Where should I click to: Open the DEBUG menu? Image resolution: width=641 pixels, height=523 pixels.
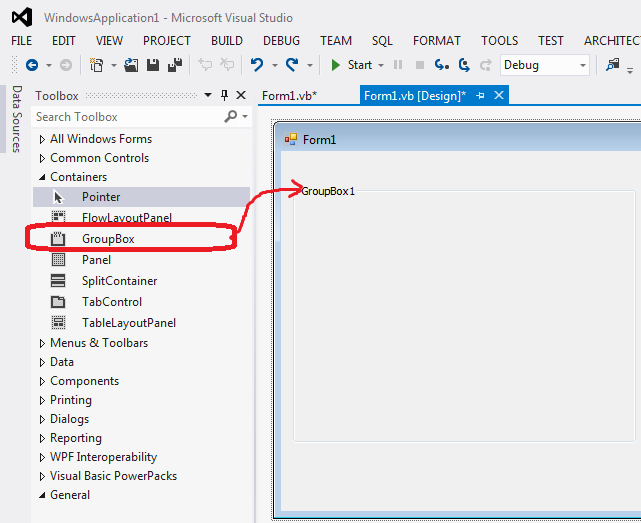point(281,41)
